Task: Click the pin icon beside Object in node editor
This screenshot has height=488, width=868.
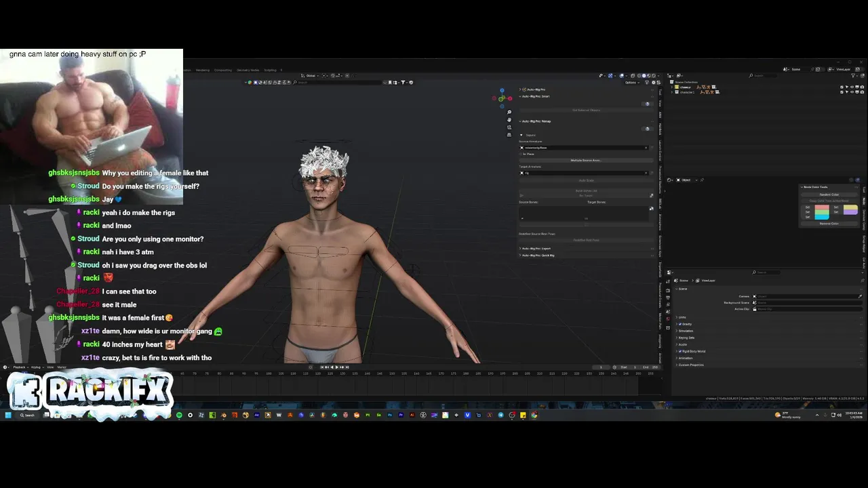Action: [702, 180]
